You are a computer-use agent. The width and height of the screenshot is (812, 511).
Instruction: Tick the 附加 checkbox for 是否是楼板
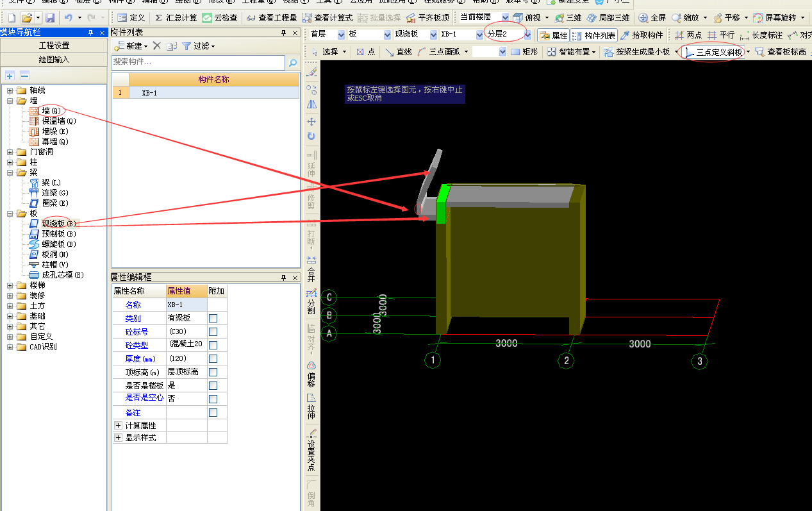(213, 385)
